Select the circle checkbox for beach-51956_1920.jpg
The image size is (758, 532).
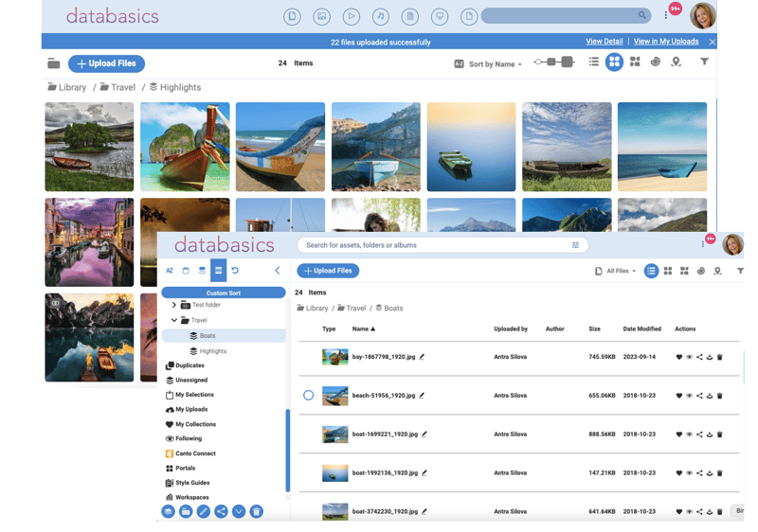[x=308, y=395]
